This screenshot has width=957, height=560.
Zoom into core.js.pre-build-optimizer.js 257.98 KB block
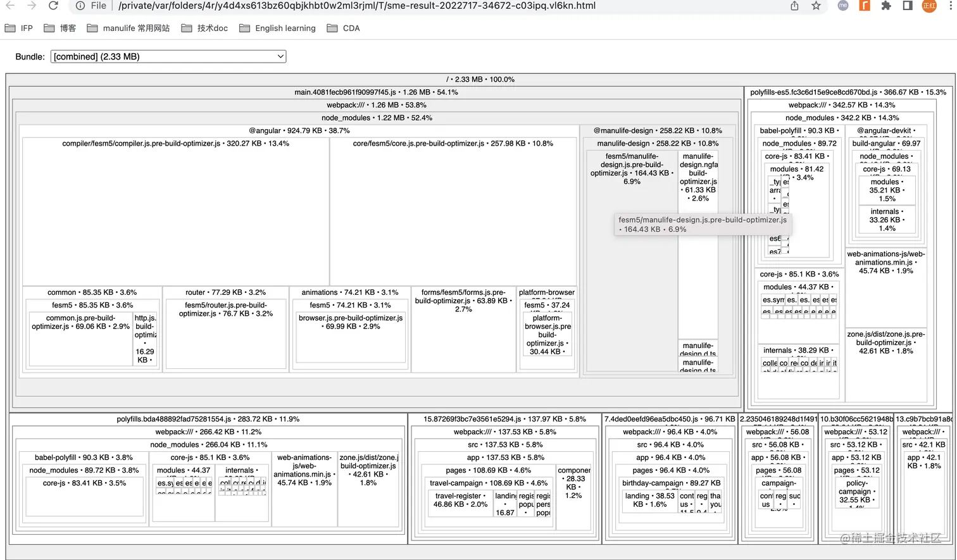coord(453,212)
